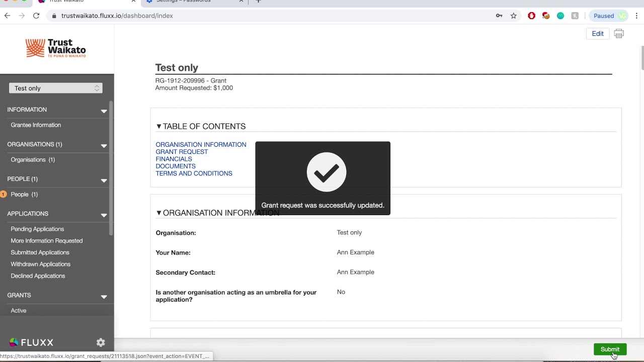
Task: Click the key password icon in address bar
Action: click(x=499, y=16)
